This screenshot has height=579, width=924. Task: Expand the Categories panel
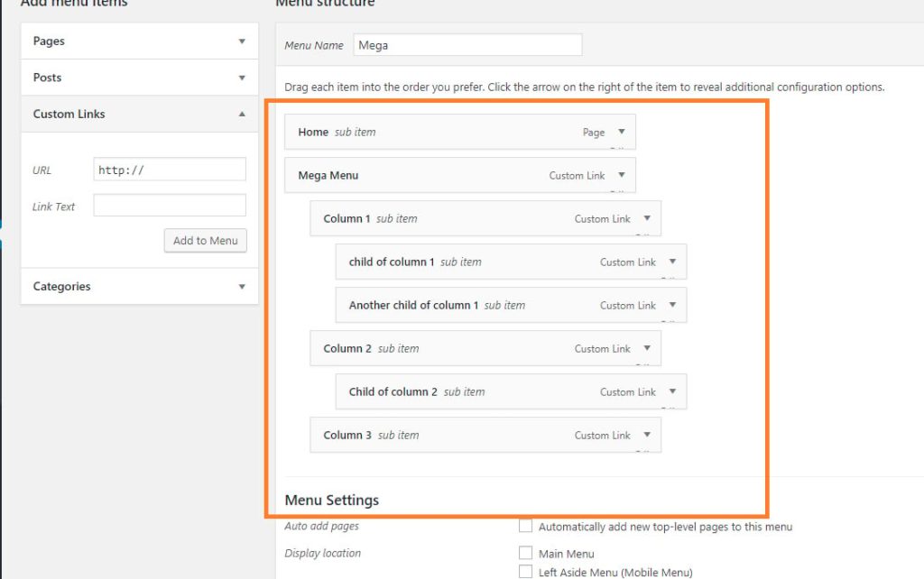(242, 286)
